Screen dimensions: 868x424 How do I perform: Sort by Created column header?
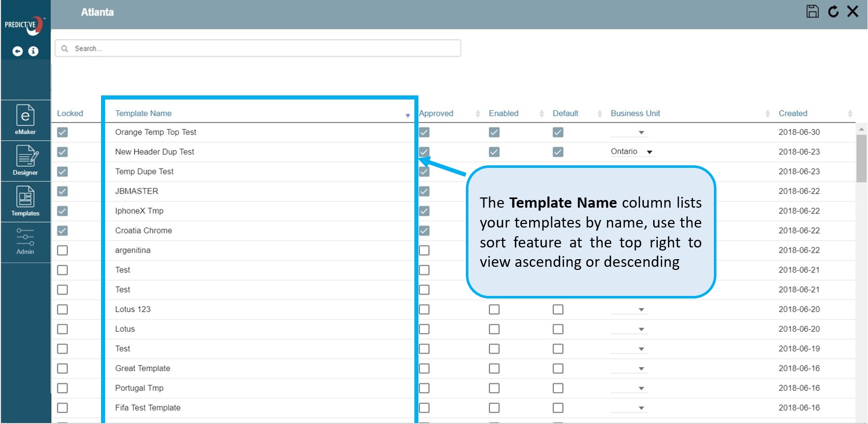pos(792,113)
